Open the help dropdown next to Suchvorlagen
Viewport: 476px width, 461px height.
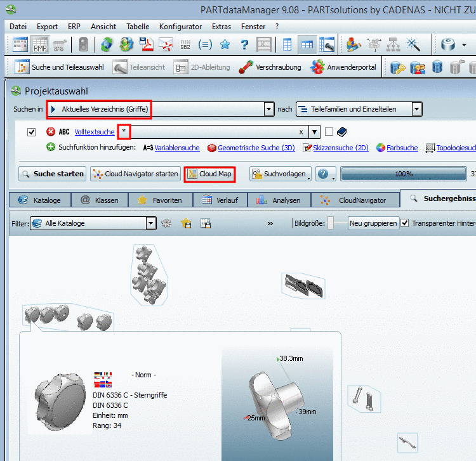pos(326,174)
